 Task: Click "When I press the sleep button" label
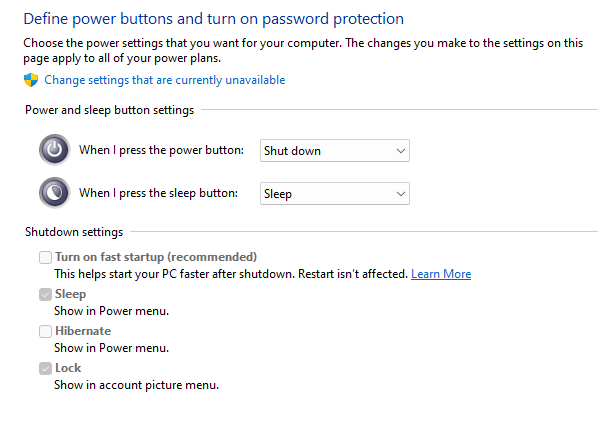pos(158,193)
